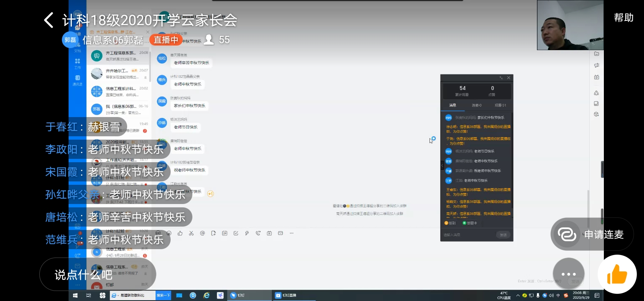Open the three-dot more options button
This screenshot has height=301, width=644.
click(568, 274)
